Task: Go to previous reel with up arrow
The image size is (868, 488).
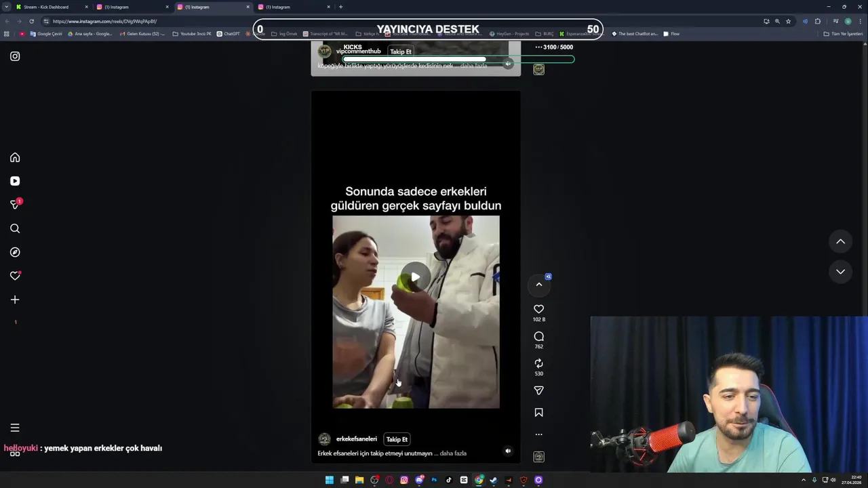Action: pyautogui.click(x=840, y=241)
